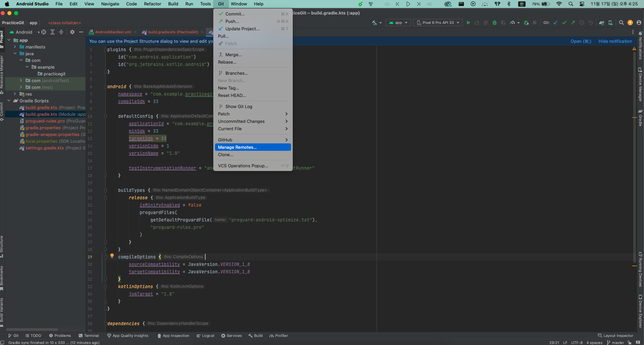The width and height of the screenshot is (644, 345).
Task: Select Show Git Log menu entry
Action: click(253, 106)
